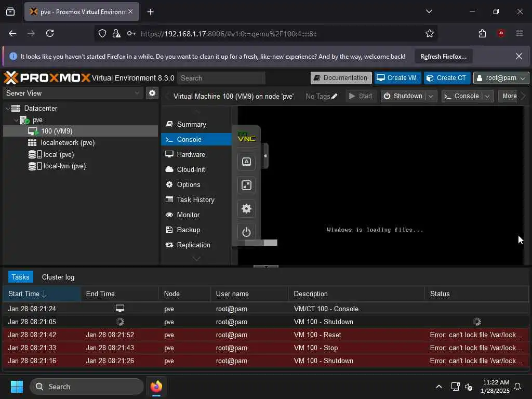Image resolution: width=532 pixels, height=399 pixels.
Task: Click the Create VM button
Action: pyautogui.click(x=397, y=78)
